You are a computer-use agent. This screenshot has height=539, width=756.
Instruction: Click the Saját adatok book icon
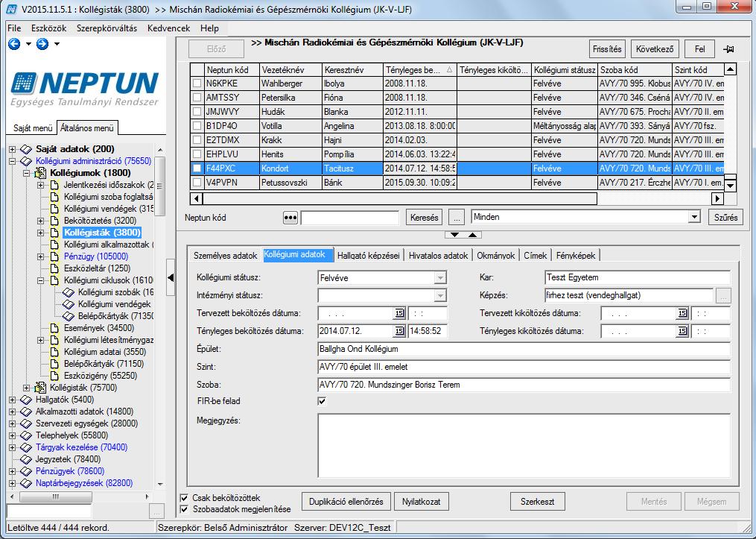26,149
